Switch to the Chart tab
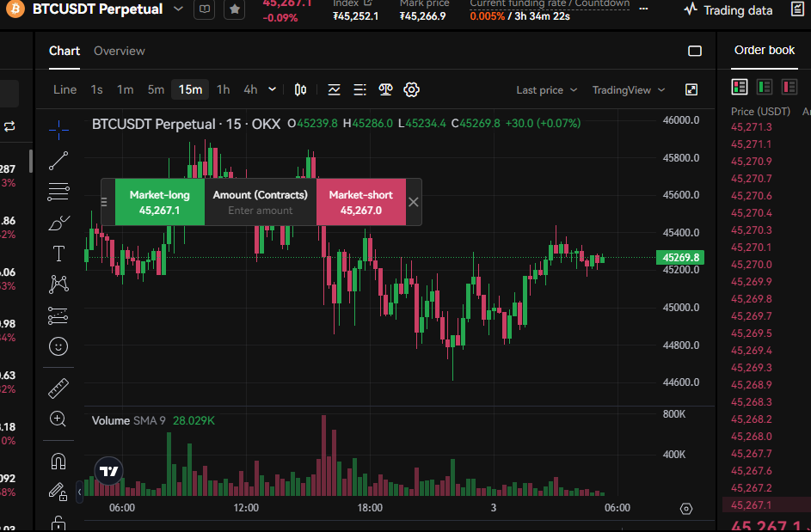 click(x=65, y=51)
